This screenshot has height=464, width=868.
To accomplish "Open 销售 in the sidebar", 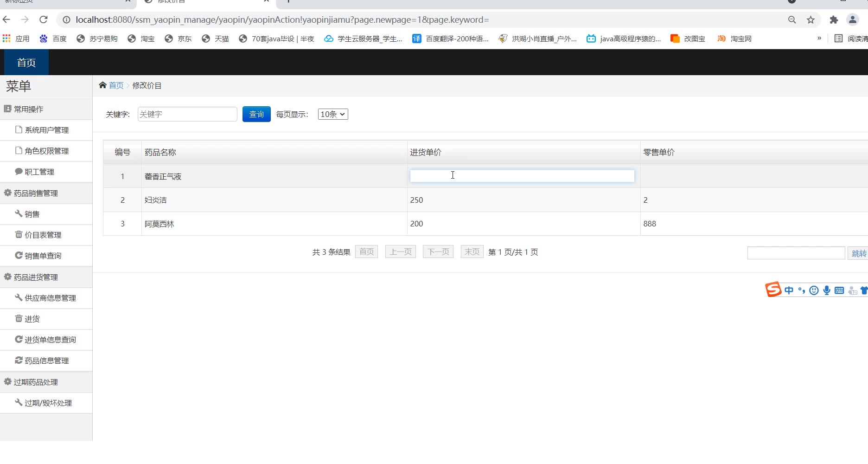I will pos(46,214).
